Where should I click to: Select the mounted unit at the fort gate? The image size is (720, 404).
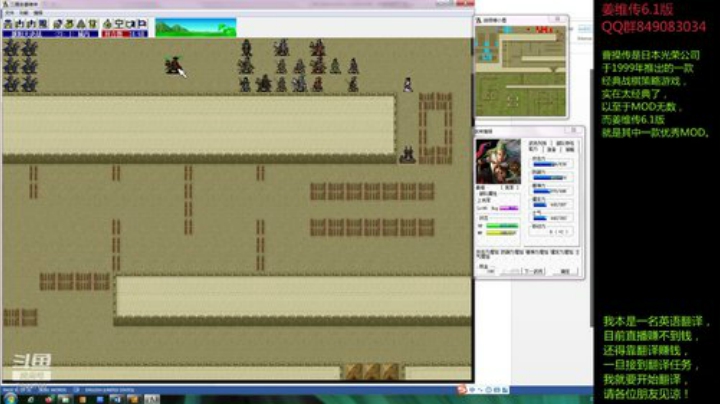(x=407, y=155)
